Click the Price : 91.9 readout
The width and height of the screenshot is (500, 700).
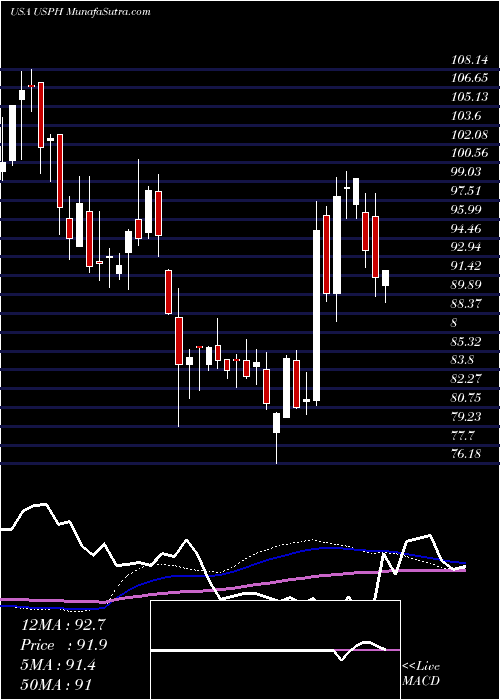(x=64, y=645)
